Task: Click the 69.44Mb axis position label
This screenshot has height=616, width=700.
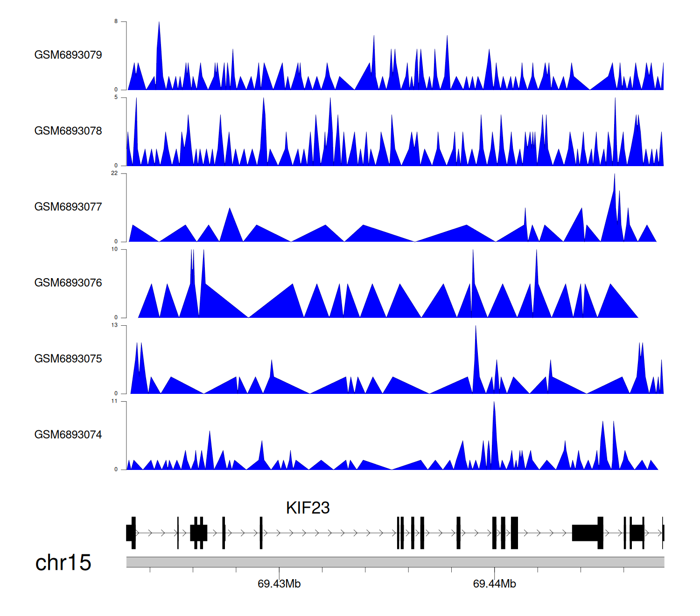Action: (494, 584)
